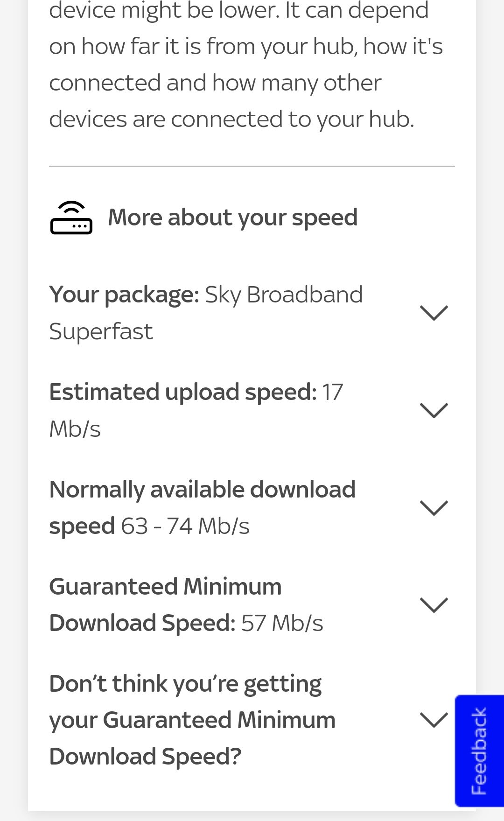Viewport: 504px width, 821px height.
Task: Collapse the Your package chevron
Action: pos(434,313)
